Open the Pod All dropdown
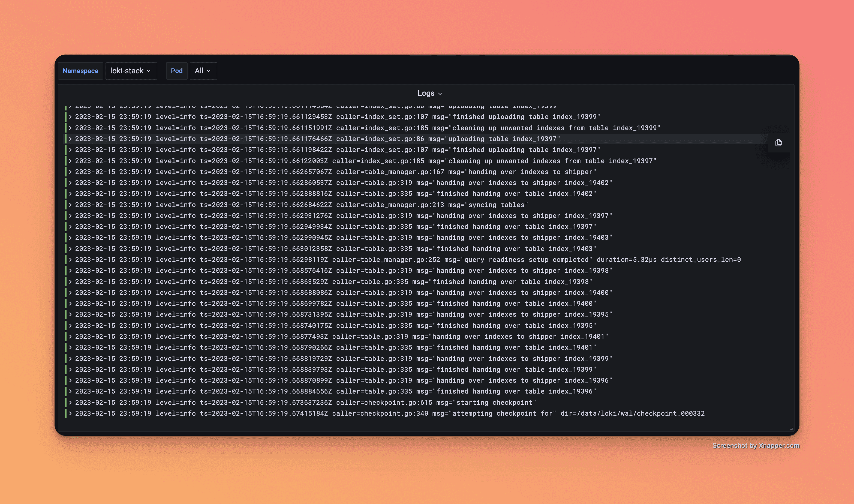 click(x=203, y=71)
